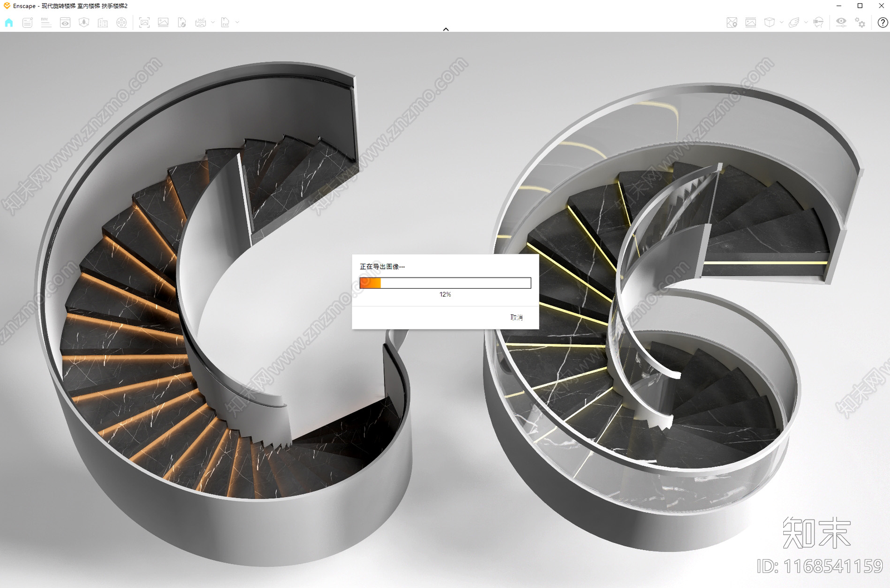Viewport: 890px width, 588px height.
Task: Click the batch render image icon
Action: tap(163, 23)
